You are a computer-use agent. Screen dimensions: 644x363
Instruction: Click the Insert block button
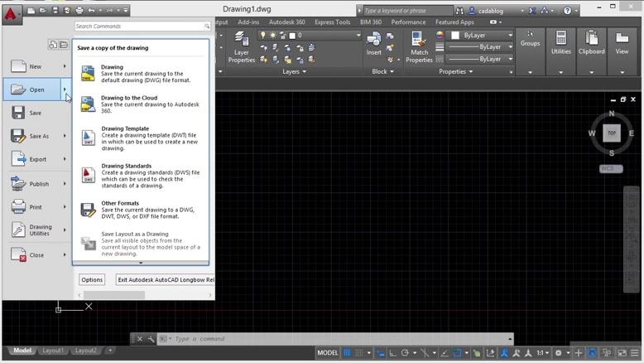coord(374,44)
